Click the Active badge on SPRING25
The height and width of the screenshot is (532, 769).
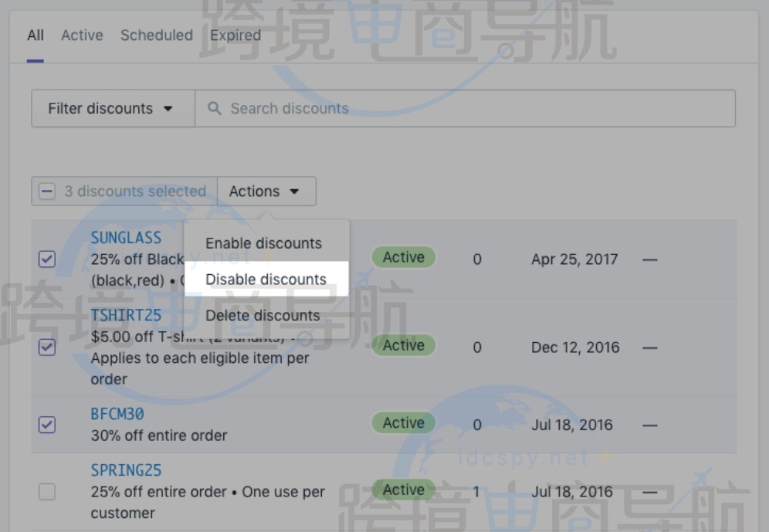402,490
